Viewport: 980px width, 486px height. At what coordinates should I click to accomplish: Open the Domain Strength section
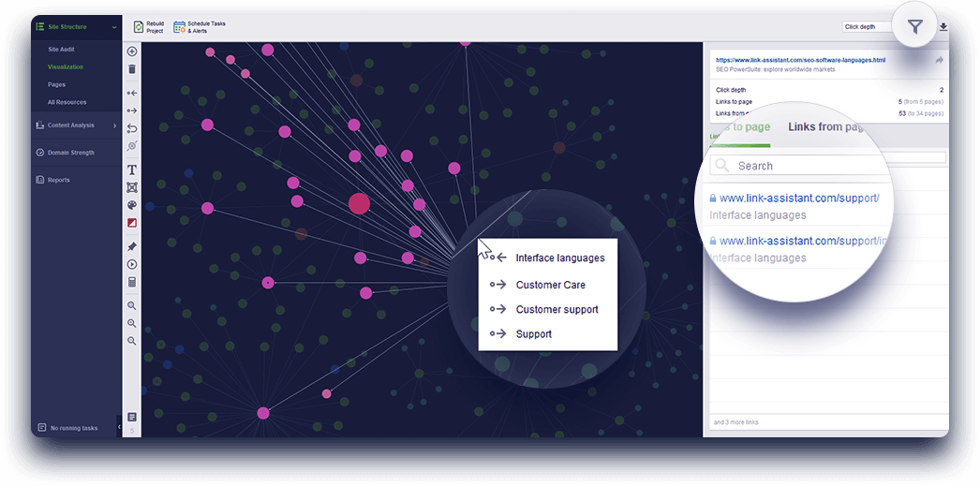[x=70, y=153]
